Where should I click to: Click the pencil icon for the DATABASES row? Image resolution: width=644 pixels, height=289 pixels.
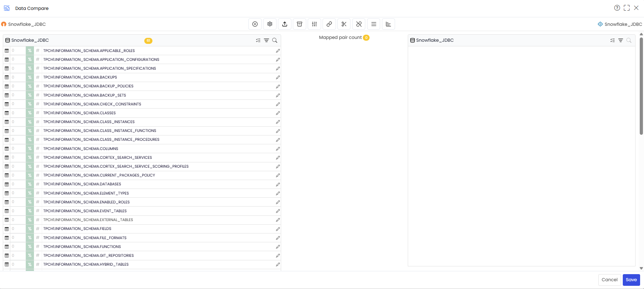(278, 184)
